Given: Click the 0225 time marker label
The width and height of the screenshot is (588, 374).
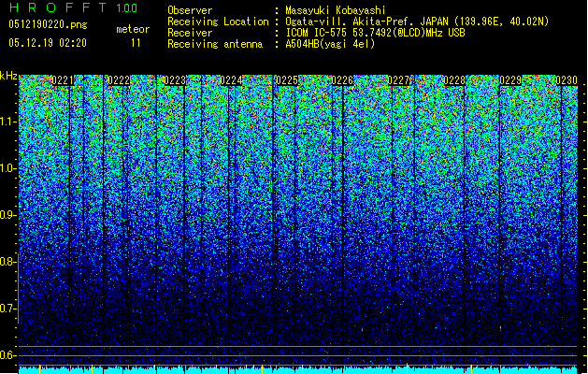Looking at the screenshot, I should point(287,80).
